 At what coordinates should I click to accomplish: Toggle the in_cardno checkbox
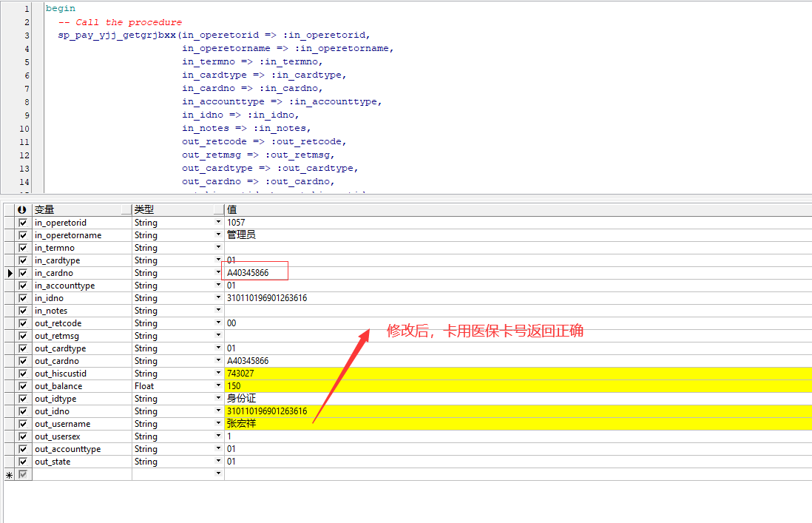(x=23, y=273)
